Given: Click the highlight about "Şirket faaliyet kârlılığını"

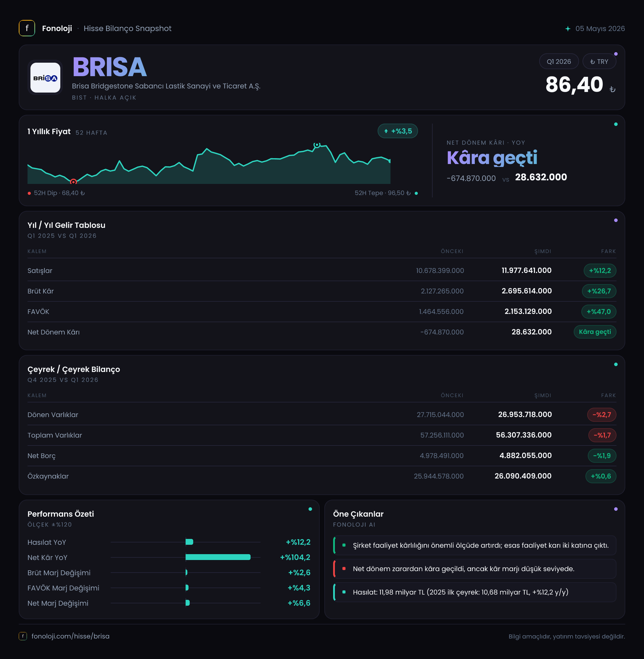Looking at the screenshot, I should pyautogui.click(x=475, y=546).
